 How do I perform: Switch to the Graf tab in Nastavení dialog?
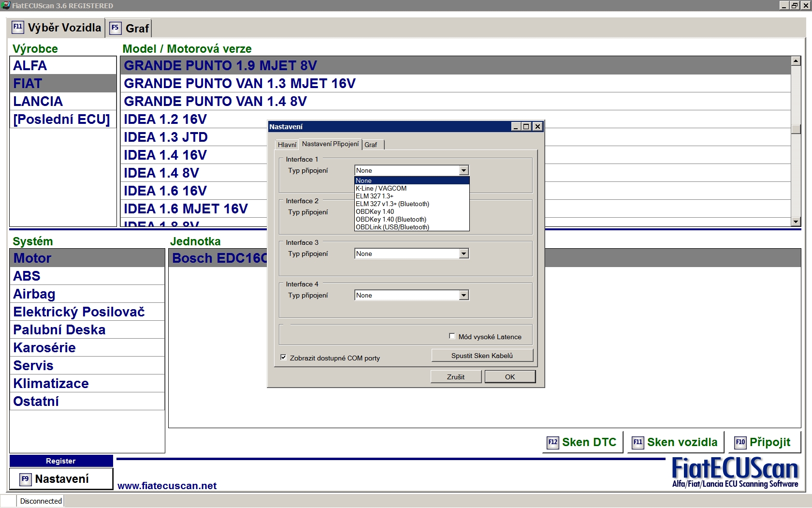[373, 145]
